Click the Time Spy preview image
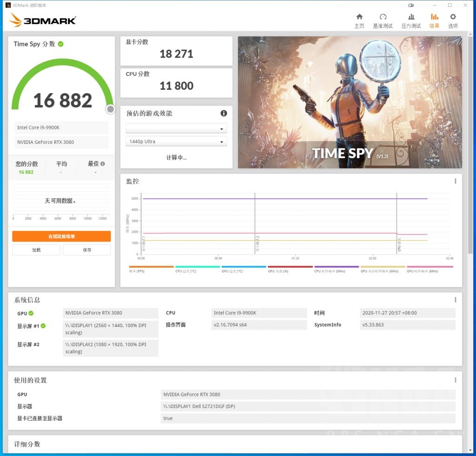Screen dimensions: 476x456 click(x=350, y=102)
